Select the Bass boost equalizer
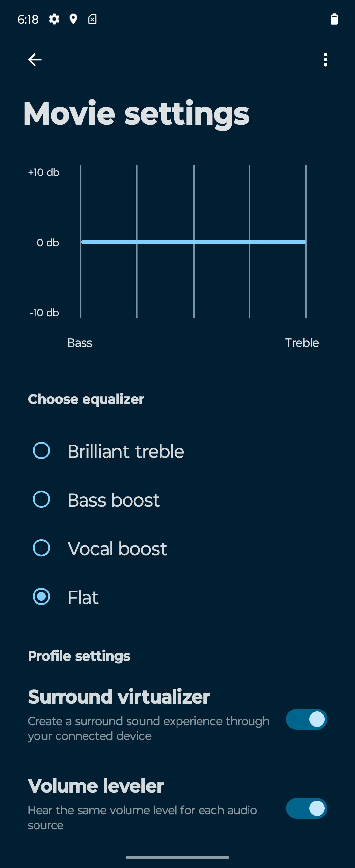Image resolution: width=355 pixels, height=868 pixels. click(x=177, y=500)
